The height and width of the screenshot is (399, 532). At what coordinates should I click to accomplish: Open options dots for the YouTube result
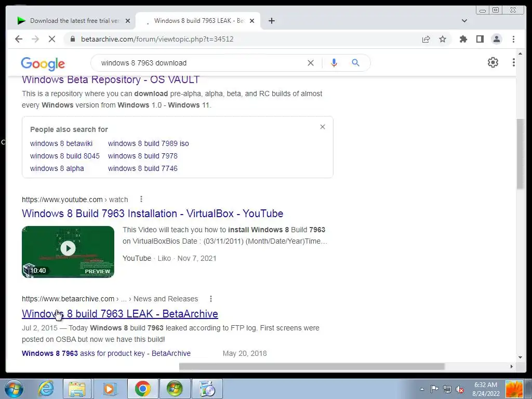coord(141,199)
